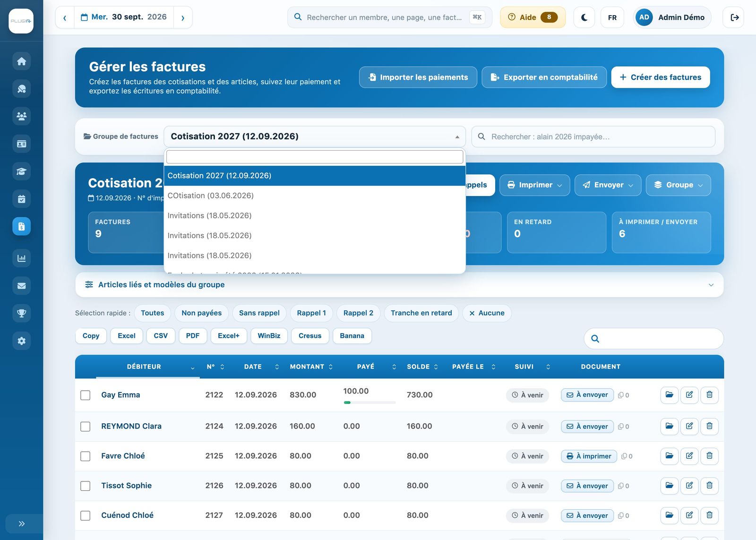The height and width of the screenshot is (540, 756).
Task: Open the home icon in sidebar
Action: 21,61
